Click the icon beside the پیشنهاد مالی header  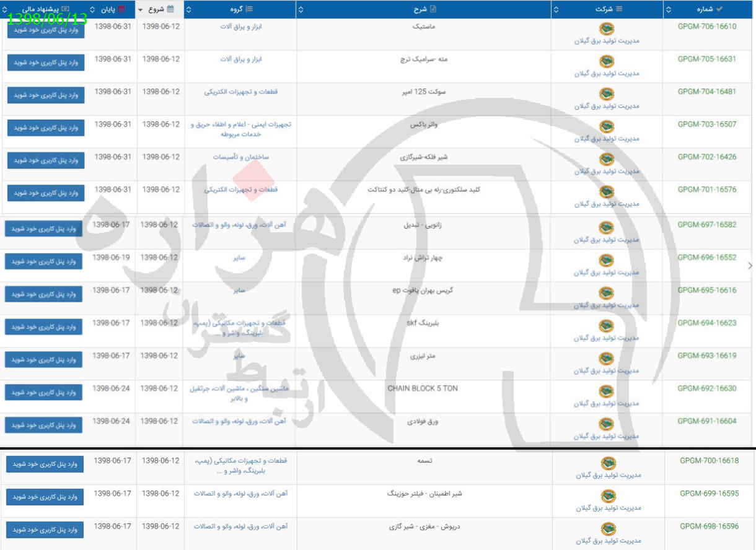coord(64,8)
